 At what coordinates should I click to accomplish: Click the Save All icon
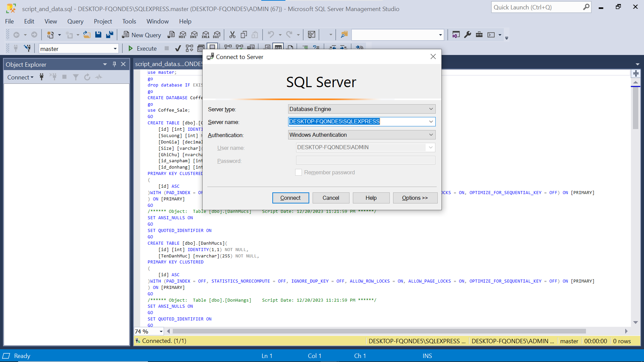coord(109,35)
